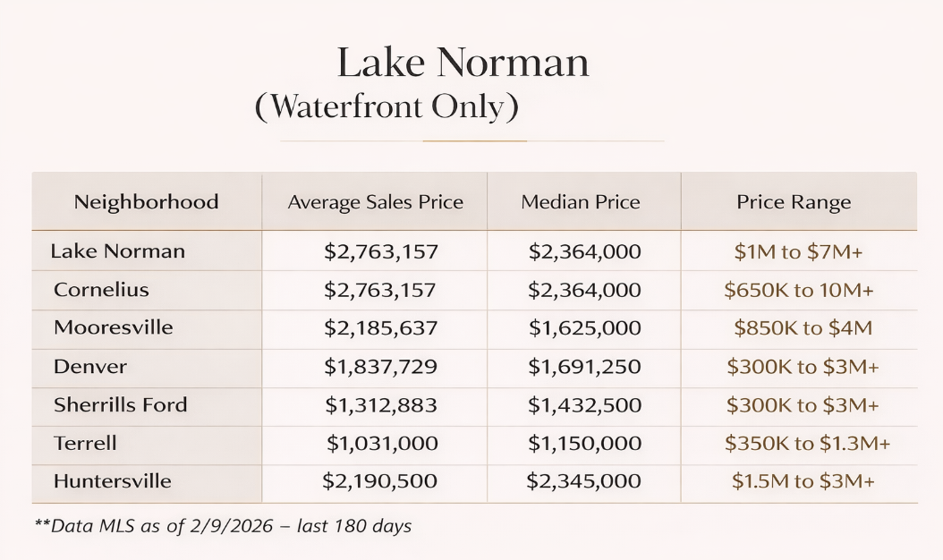
Task: Click the $350K to $1.3M+ range
Action: [808, 444]
